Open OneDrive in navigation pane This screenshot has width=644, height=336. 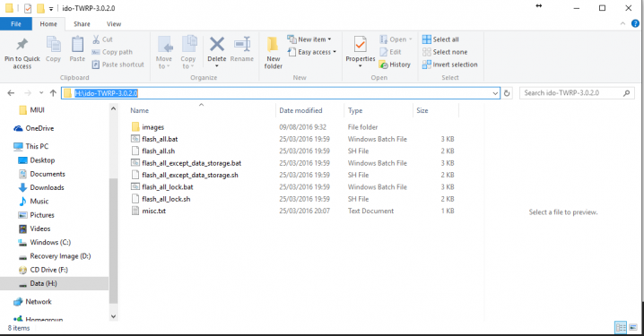click(39, 128)
